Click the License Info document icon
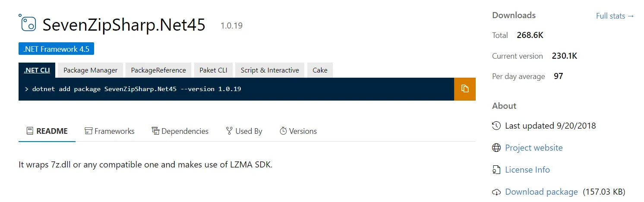Image resolution: width=644 pixels, height=202 pixels. coord(496,170)
